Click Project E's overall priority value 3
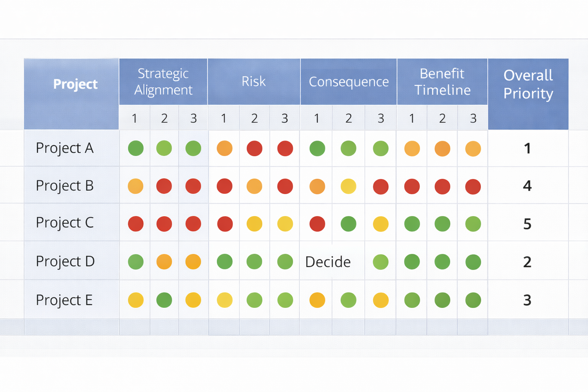This screenshot has height=392, width=588. coord(527,300)
